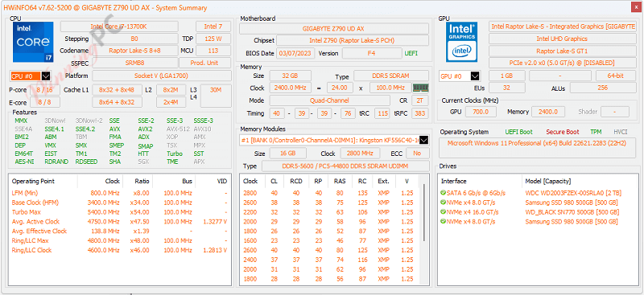Select the WDC WD2003FZEX drive row
The image size is (644, 295).
(x=538, y=193)
